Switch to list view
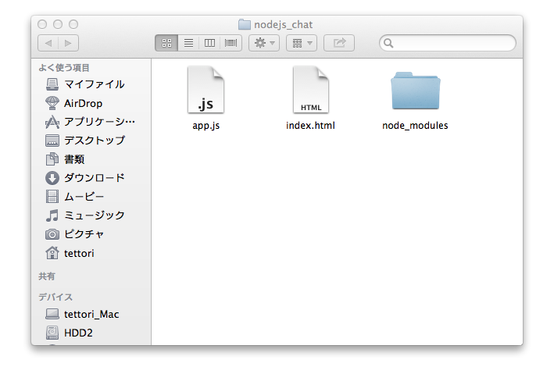Screen dimensions: 554x392 click(188, 43)
